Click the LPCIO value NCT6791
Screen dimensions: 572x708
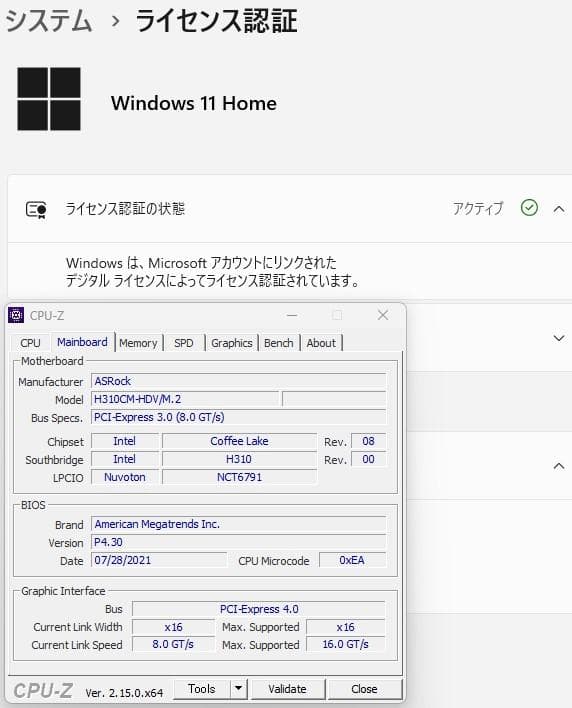239,477
